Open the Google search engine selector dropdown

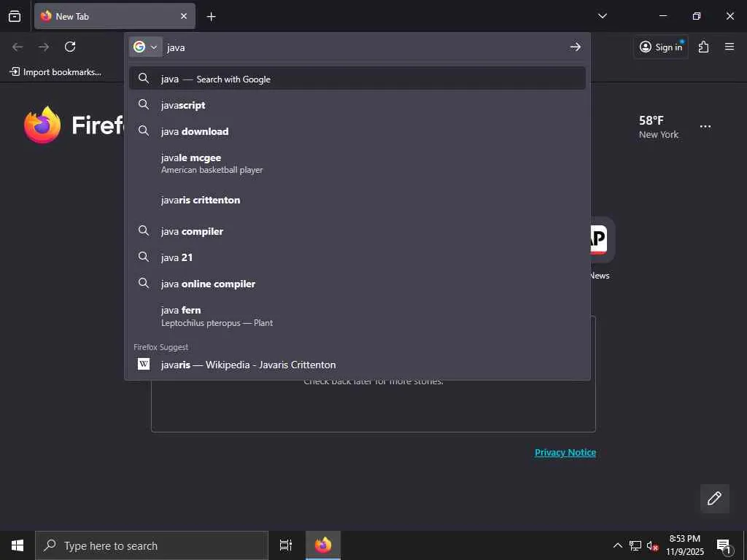pyautogui.click(x=145, y=47)
